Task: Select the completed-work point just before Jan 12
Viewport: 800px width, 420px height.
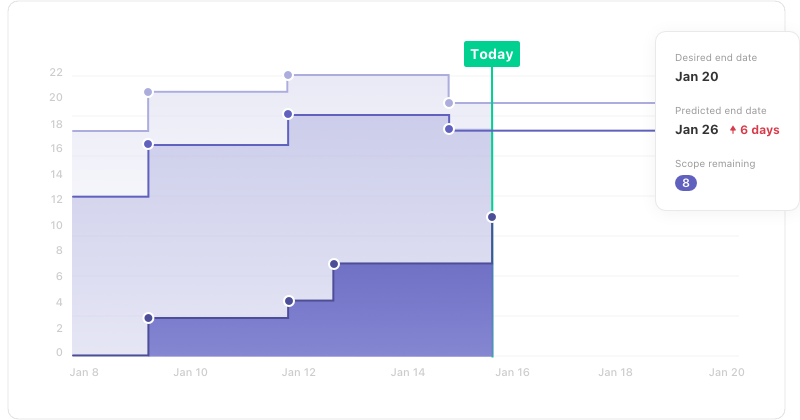Action: (289, 301)
